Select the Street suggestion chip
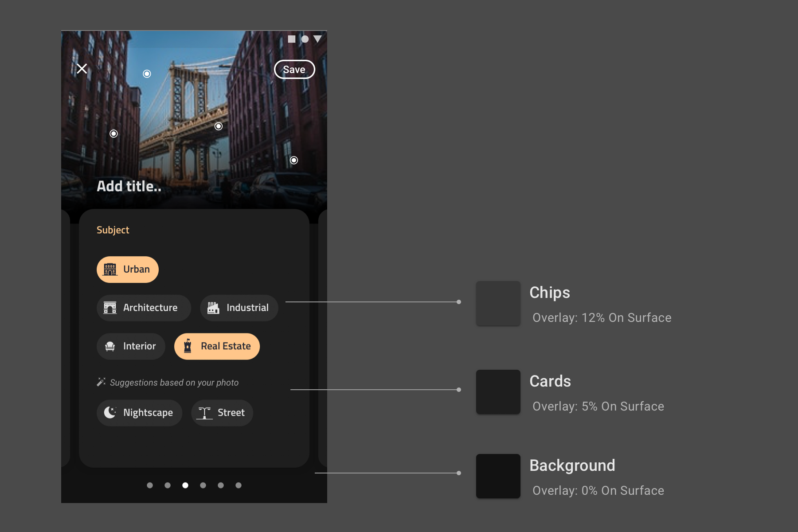The image size is (798, 532). coord(222,413)
